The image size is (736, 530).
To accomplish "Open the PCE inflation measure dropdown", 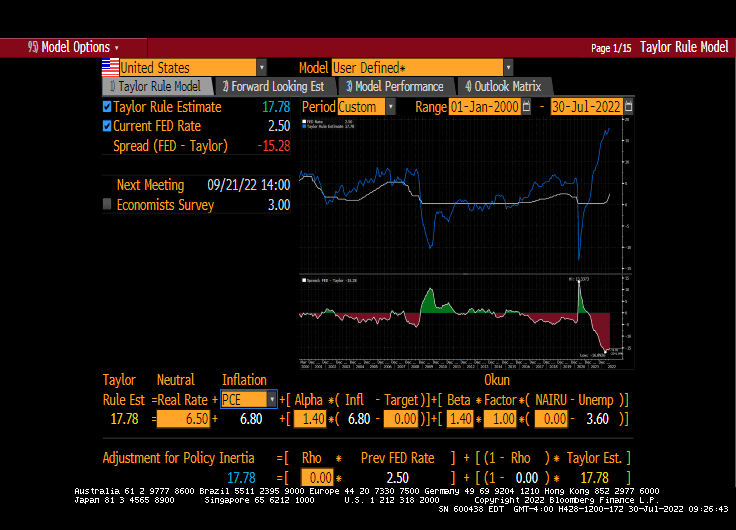I will point(272,399).
